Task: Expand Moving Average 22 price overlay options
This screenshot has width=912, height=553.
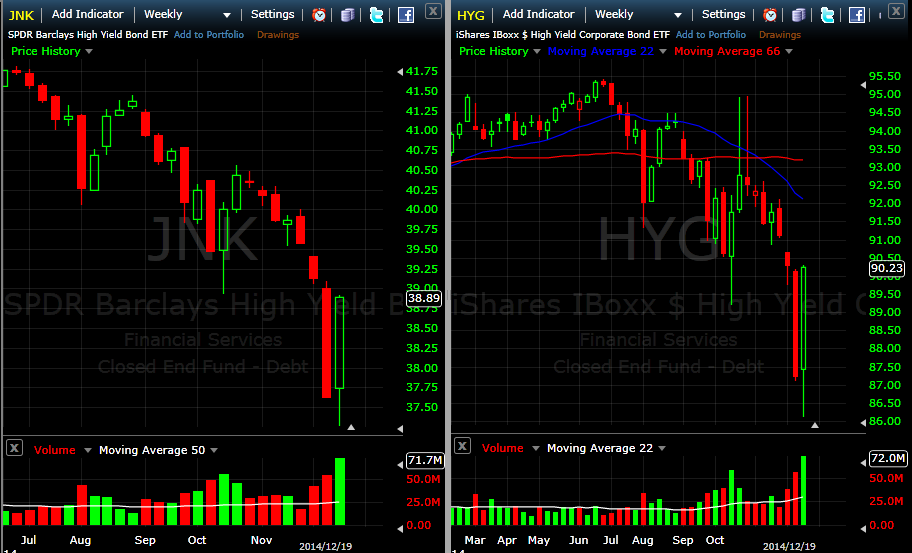Action: pyautogui.click(x=662, y=52)
